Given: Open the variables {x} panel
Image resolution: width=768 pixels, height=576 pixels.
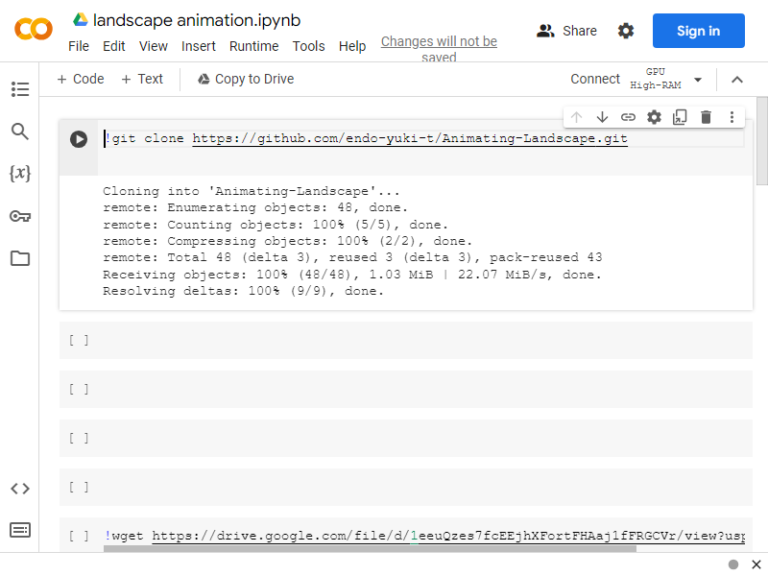Looking at the screenshot, I should (x=20, y=173).
